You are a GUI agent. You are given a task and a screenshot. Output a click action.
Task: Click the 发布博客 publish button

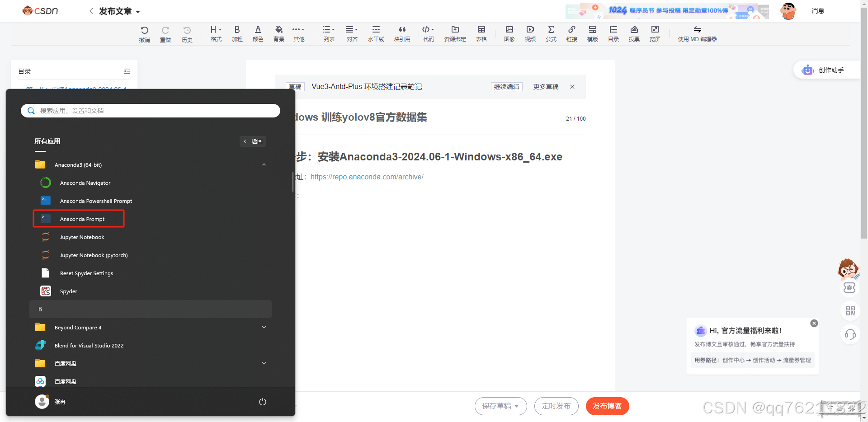[607, 406]
